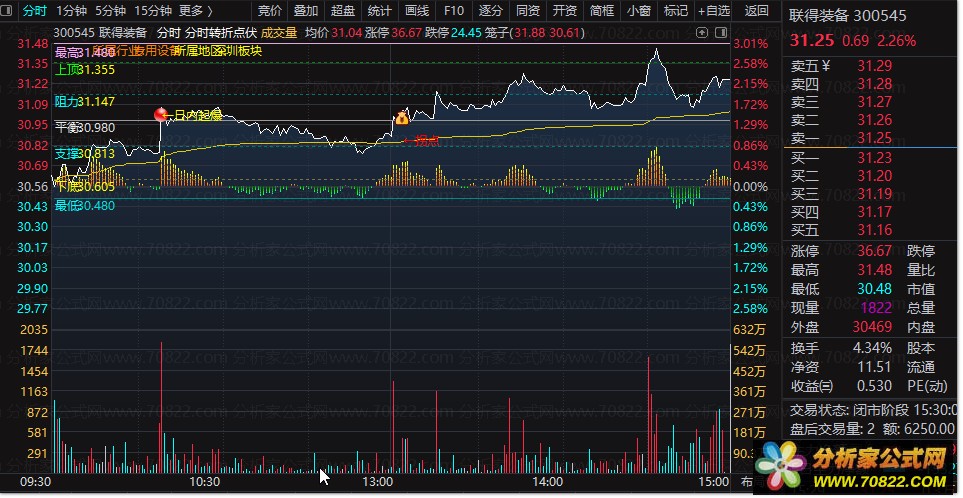The image size is (963, 498).
Task: Switch to the 1分钟 period tab
Action: (x=72, y=10)
